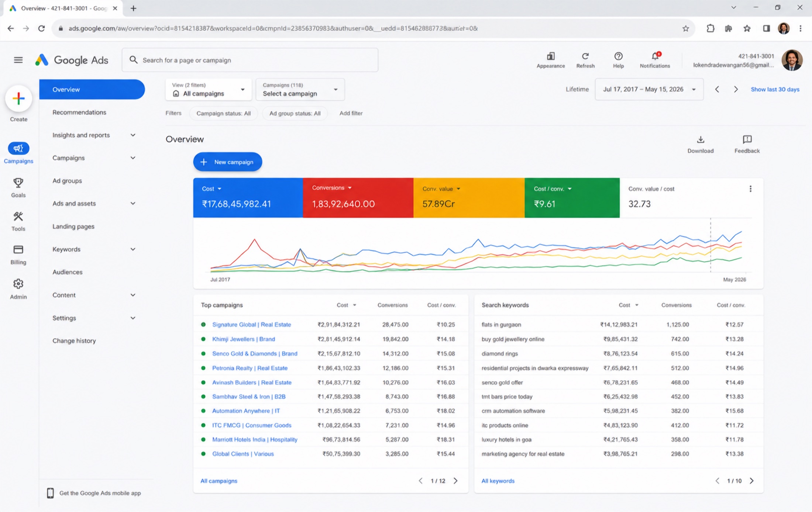This screenshot has height=512, width=812.
Task: Click Get the Google Ads mobile app
Action: (x=94, y=493)
